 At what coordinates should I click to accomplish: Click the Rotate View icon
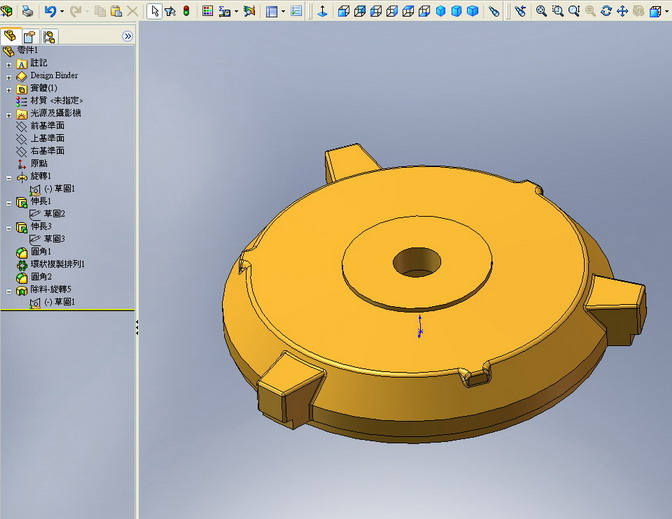point(606,11)
